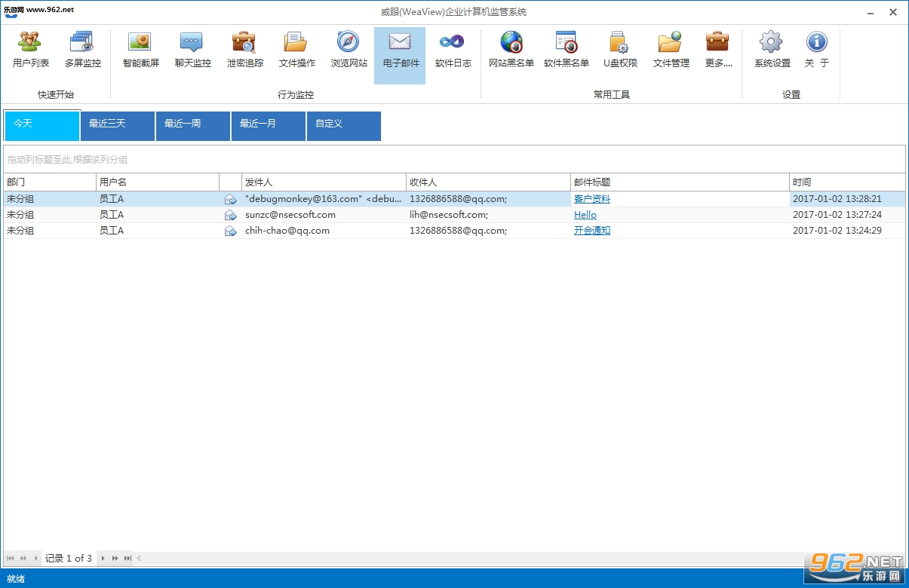Viewport: 909px width, 588px height.
Task: Go to first record in navigator
Action: [x=11, y=559]
